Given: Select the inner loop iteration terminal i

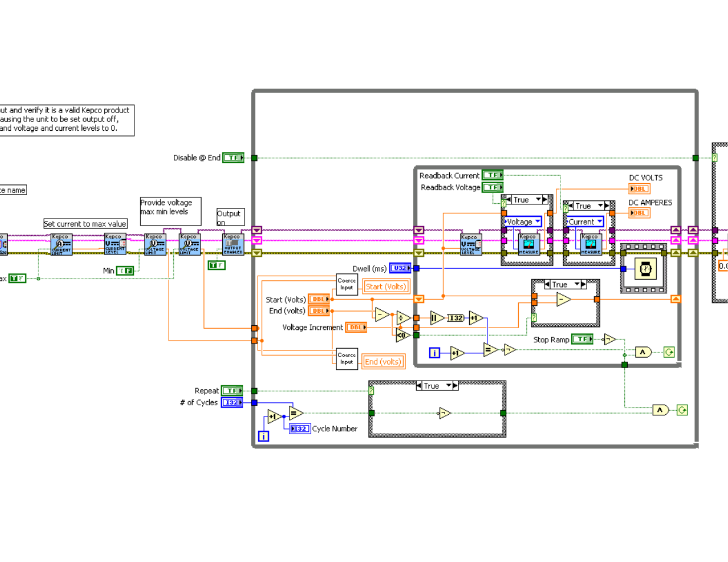Looking at the screenshot, I should click(x=434, y=353).
